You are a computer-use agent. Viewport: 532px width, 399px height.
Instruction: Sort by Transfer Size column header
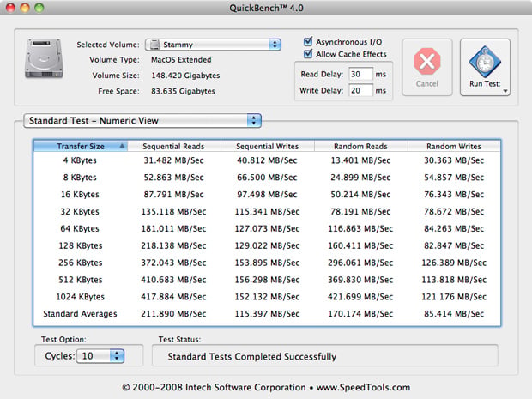click(81, 146)
